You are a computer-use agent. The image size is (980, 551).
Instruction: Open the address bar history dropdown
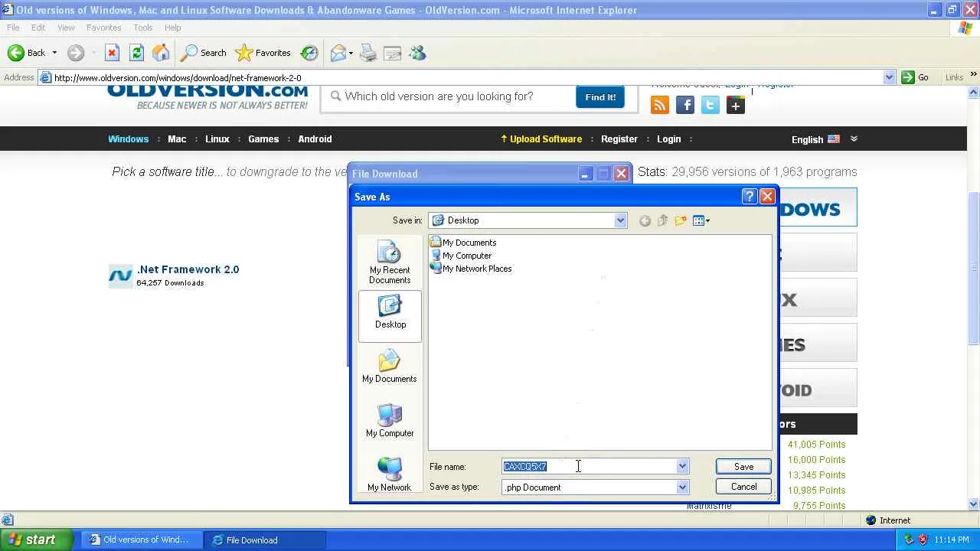click(x=889, y=77)
